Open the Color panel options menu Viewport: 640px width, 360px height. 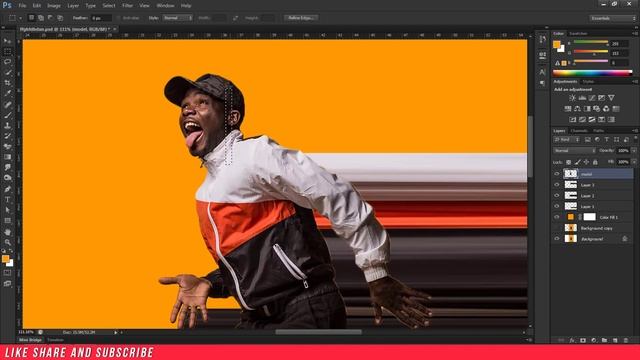point(635,33)
